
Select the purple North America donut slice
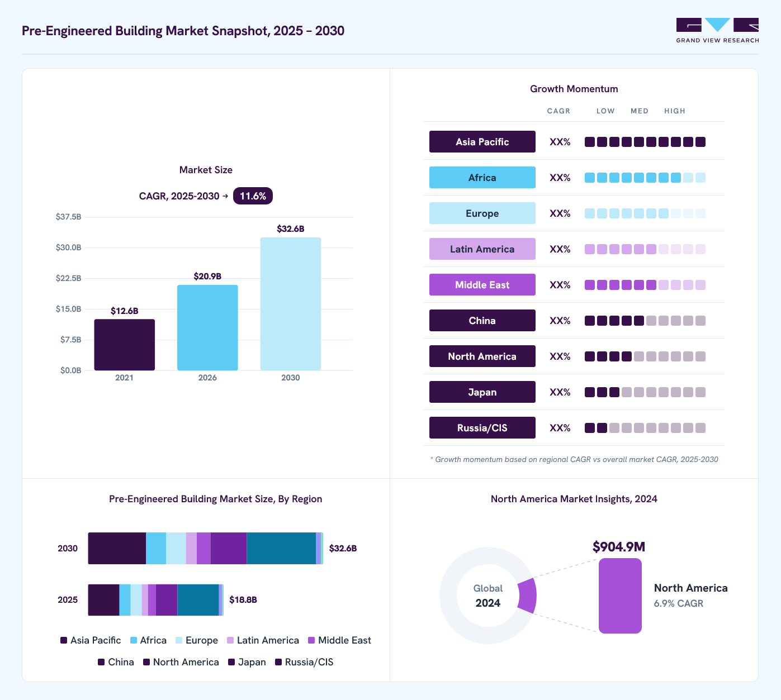tap(527, 596)
